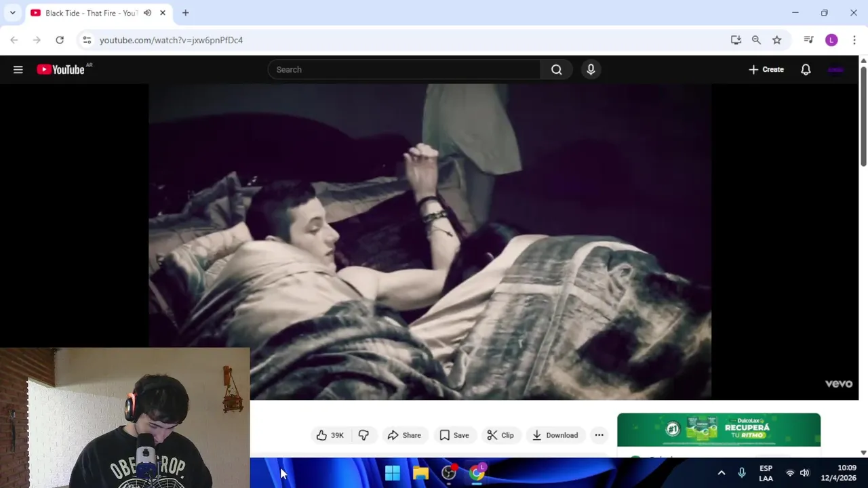Image resolution: width=868 pixels, height=488 pixels.
Task: Open Chrome zoom magnifier icon
Action: point(756,40)
